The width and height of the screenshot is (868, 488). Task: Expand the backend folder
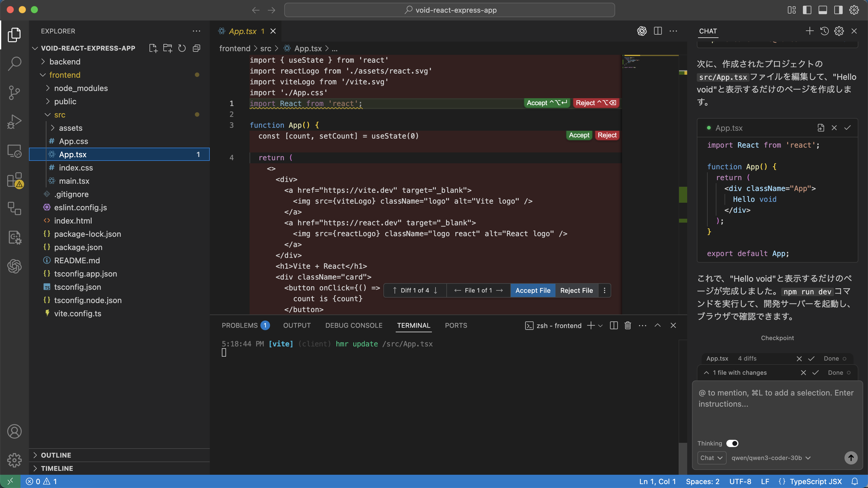(x=65, y=62)
